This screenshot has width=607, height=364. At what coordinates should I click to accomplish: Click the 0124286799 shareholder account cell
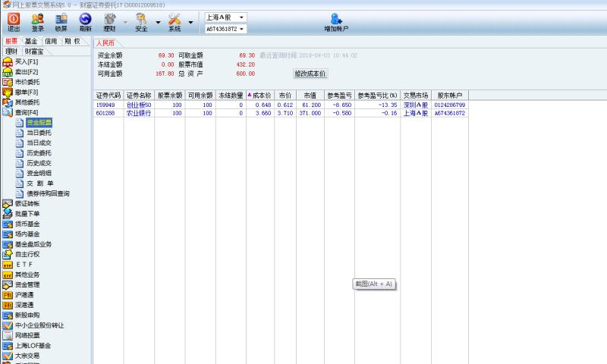[x=450, y=105]
